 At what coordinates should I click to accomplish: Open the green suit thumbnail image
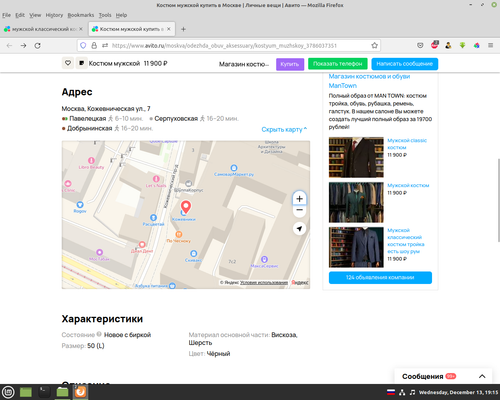pos(356,202)
